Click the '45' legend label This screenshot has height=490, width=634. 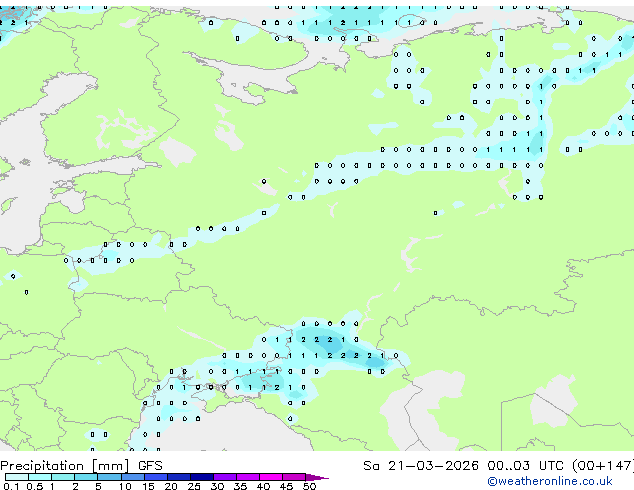tap(287, 486)
